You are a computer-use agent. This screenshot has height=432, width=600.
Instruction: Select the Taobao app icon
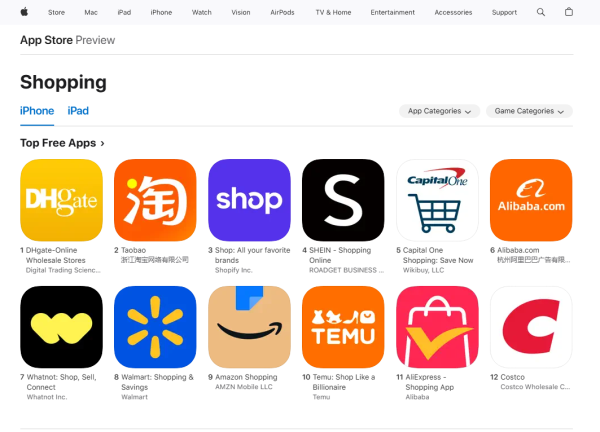click(x=155, y=200)
